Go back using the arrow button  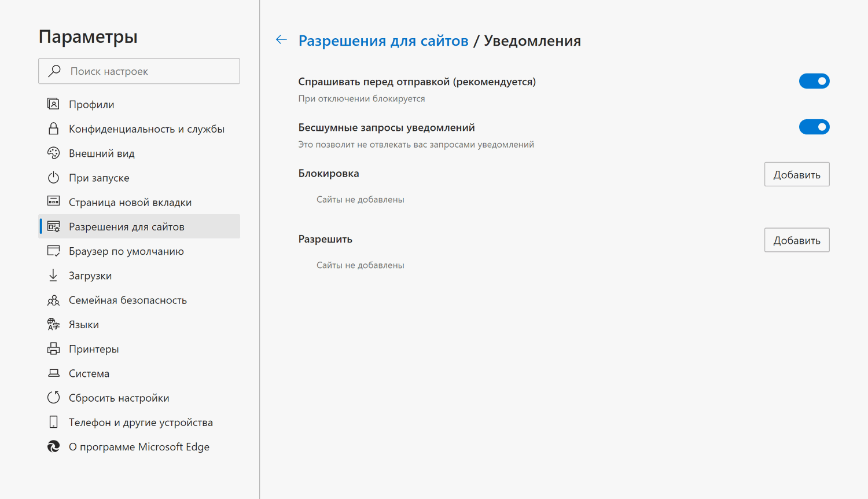(x=281, y=39)
